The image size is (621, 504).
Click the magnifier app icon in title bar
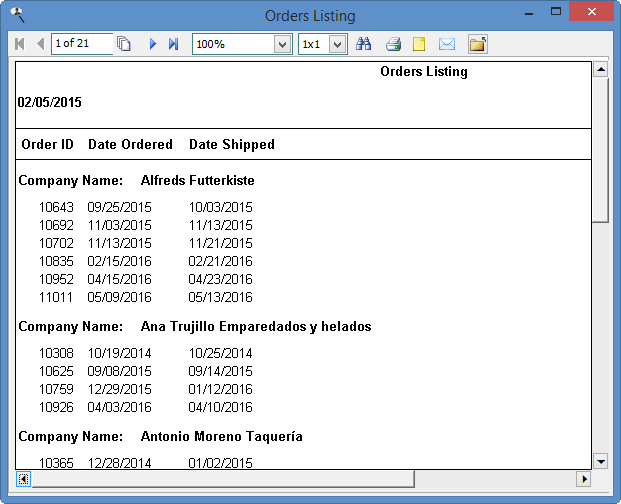[x=16, y=15]
